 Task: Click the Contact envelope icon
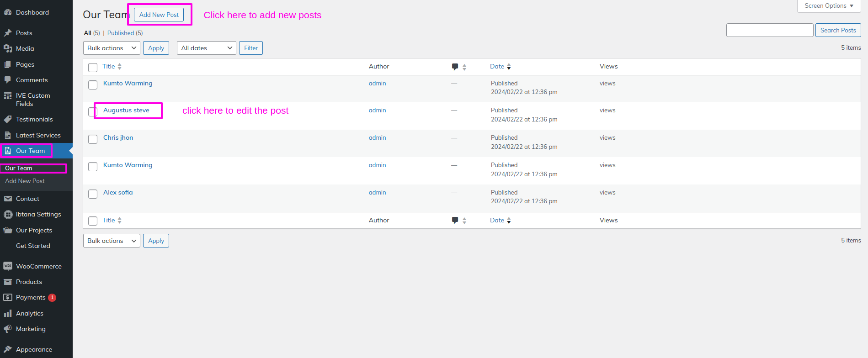pos(8,199)
